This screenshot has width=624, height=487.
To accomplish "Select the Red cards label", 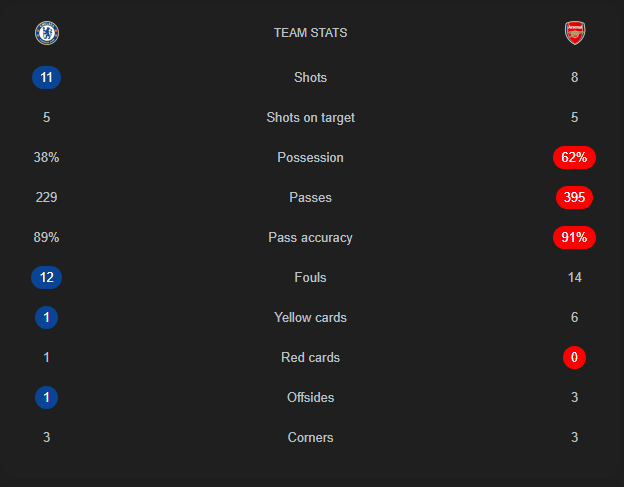I will pyautogui.click(x=311, y=357).
